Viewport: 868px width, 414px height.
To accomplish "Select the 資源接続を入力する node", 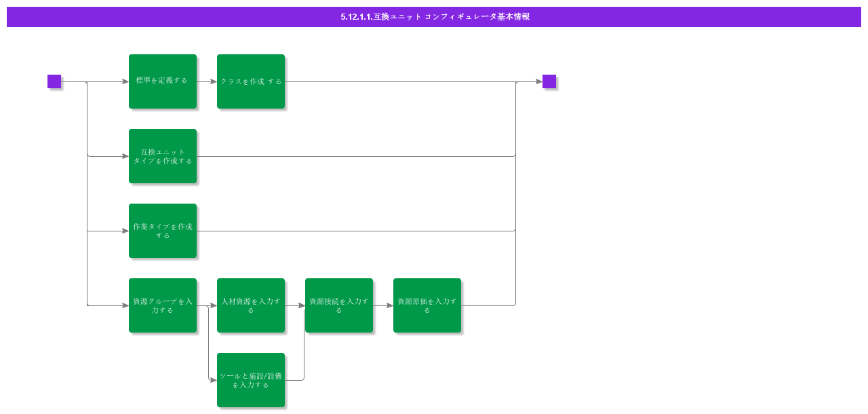I will [339, 305].
